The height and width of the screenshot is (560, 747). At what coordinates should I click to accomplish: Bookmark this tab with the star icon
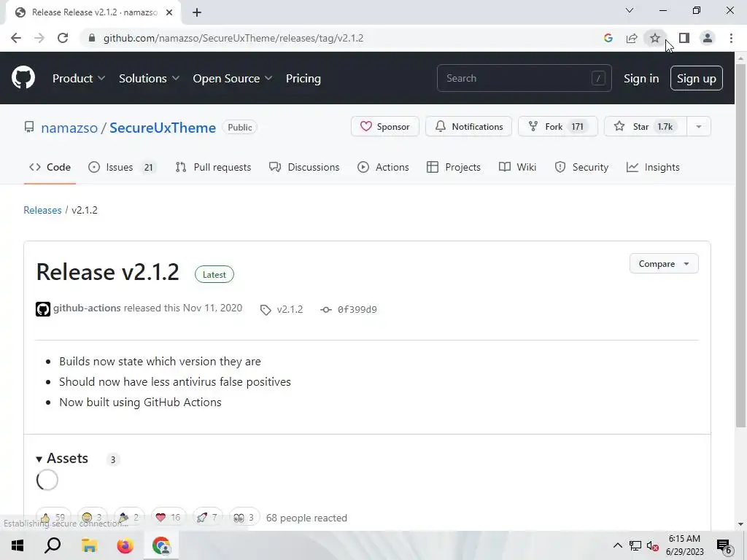tap(655, 38)
